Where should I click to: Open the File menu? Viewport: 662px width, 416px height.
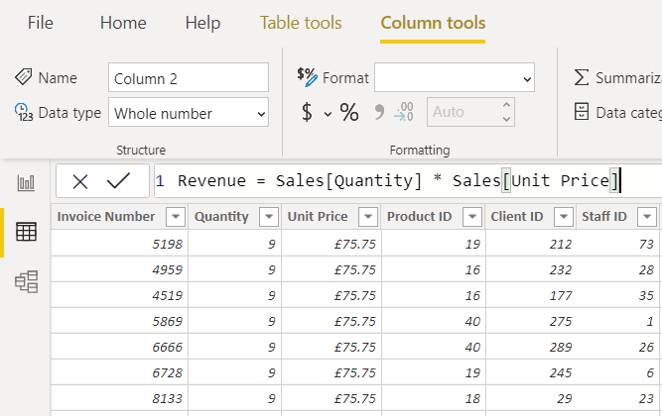pos(40,23)
